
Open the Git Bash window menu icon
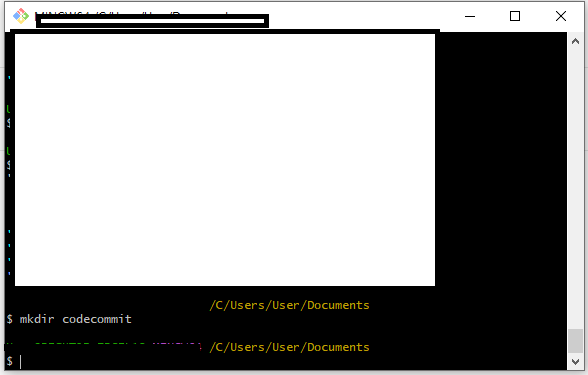pos(21,16)
